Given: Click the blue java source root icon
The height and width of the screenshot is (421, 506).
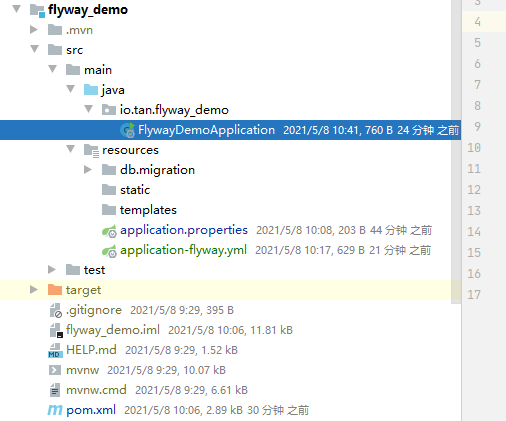Looking at the screenshot, I should click(91, 90).
